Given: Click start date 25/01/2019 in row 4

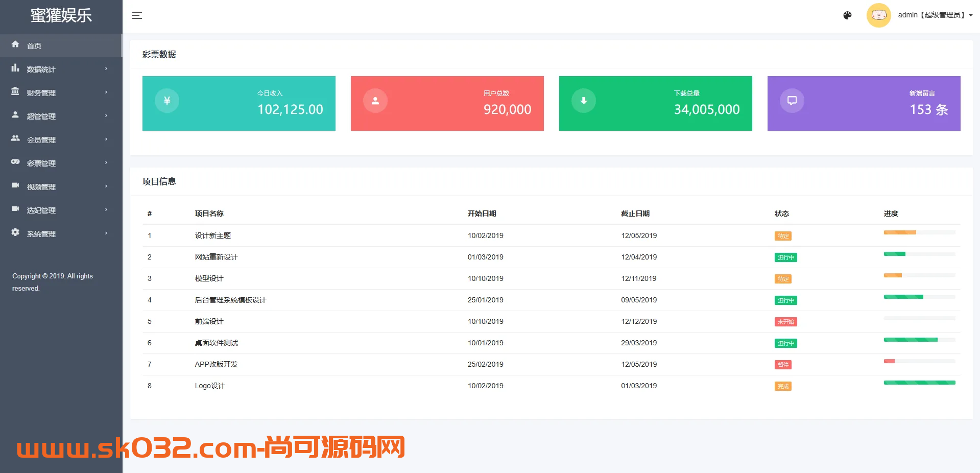Looking at the screenshot, I should (486, 300).
